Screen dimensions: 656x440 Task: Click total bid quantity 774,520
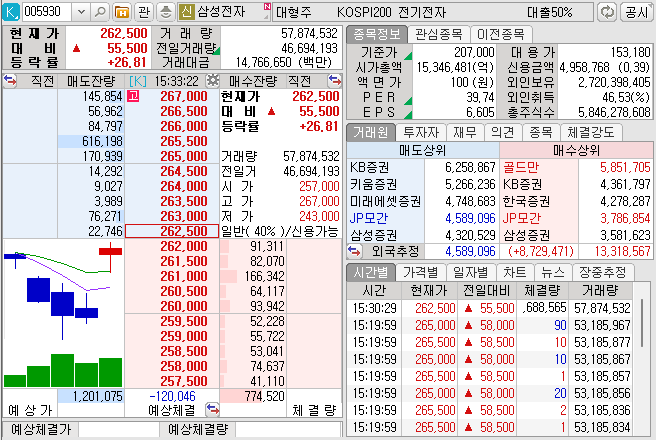point(264,396)
